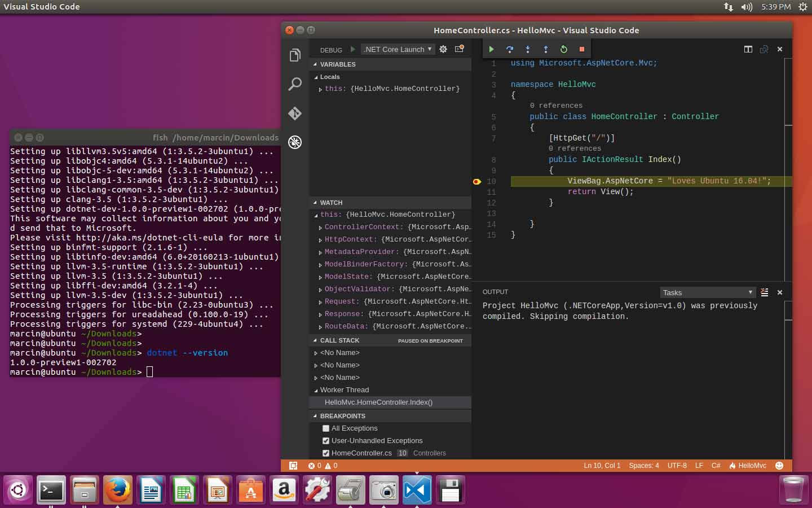Restart the debug session
The width and height of the screenshot is (812, 508).
tap(563, 49)
